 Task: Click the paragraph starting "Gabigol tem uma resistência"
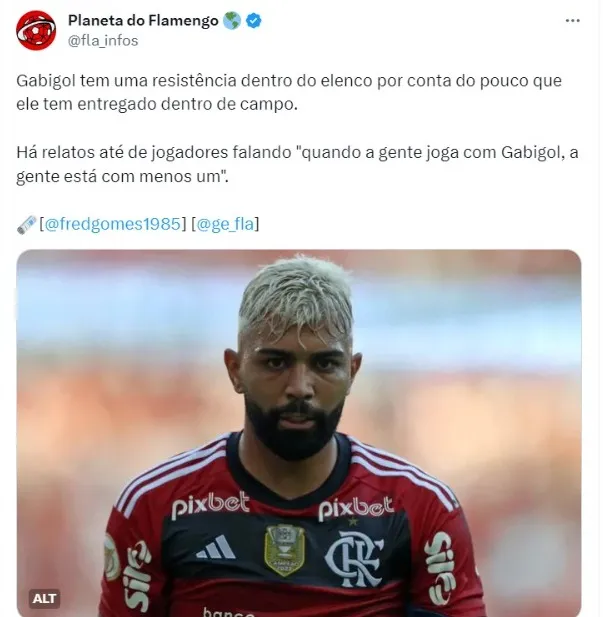click(x=289, y=92)
